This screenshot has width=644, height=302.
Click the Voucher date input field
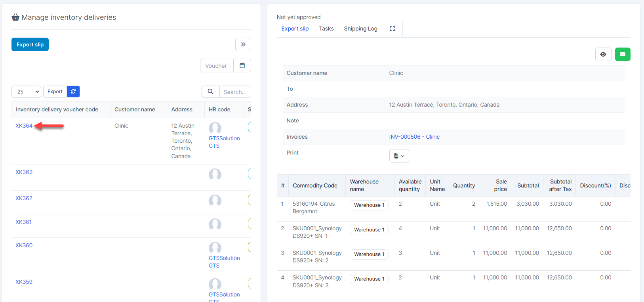217,65
